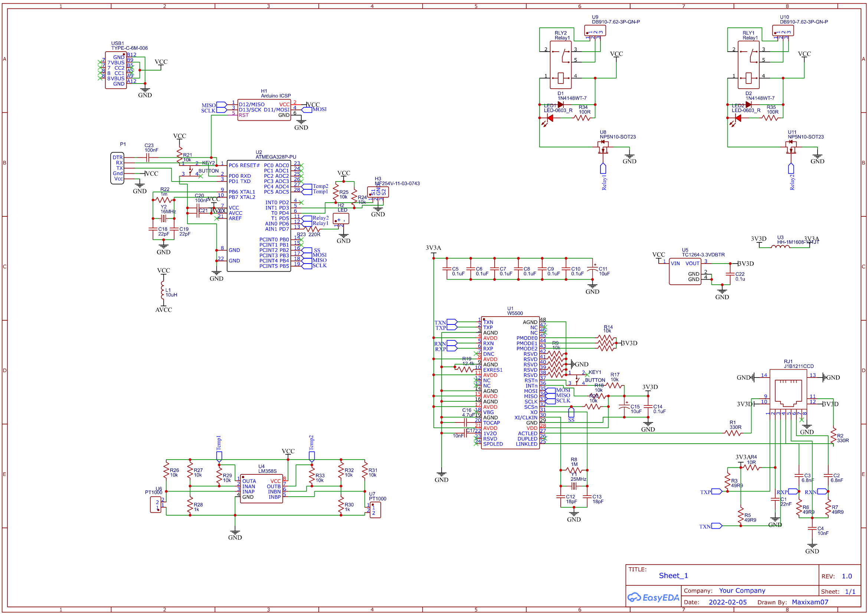The height and width of the screenshot is (614, 868).
Task: Click the Temp1 net port above R29
Action: (219, 456)
